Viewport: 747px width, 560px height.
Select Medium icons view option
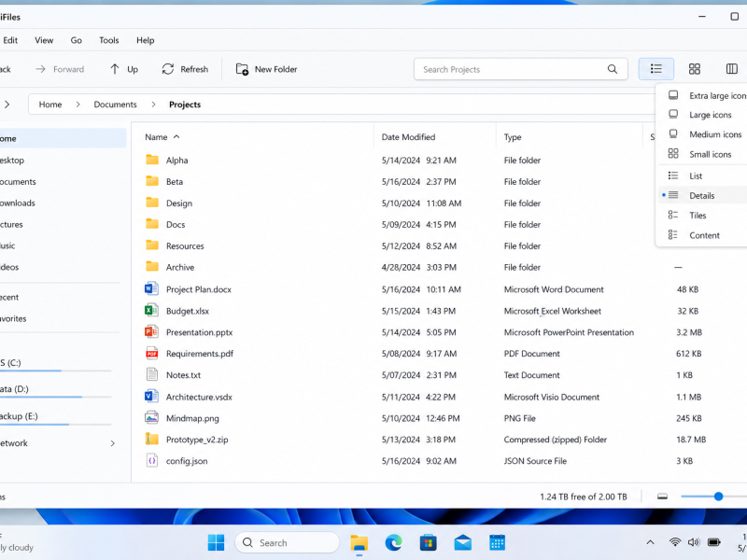[x=715, y=134]
